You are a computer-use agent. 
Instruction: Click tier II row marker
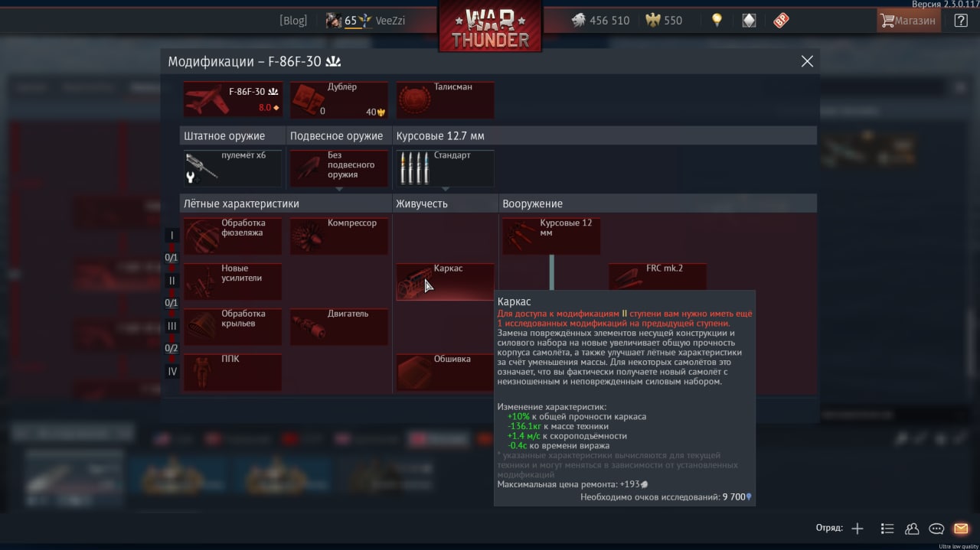172,281
